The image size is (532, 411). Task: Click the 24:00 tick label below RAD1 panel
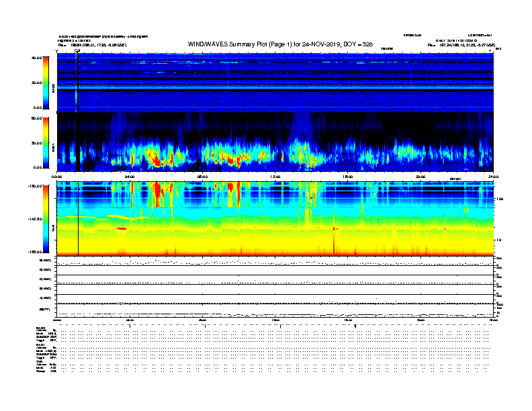click(x=493, y=177)
